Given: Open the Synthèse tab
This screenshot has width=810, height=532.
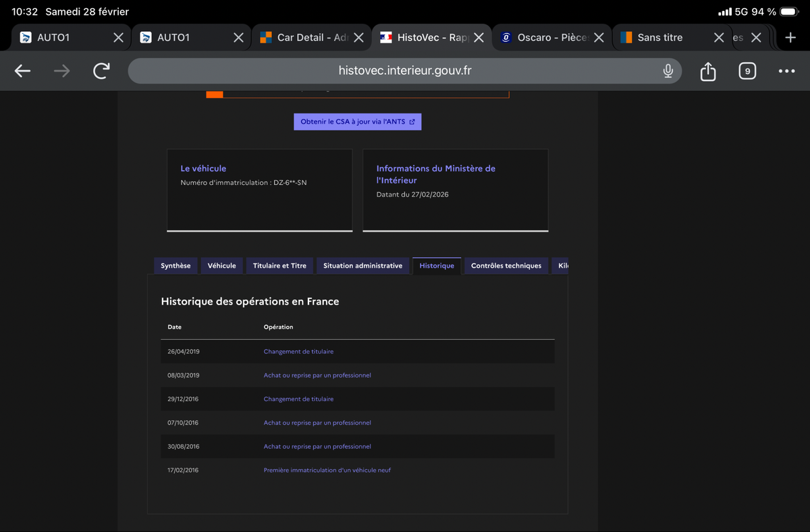Looking at the screenshot, I should pos(175,266).
